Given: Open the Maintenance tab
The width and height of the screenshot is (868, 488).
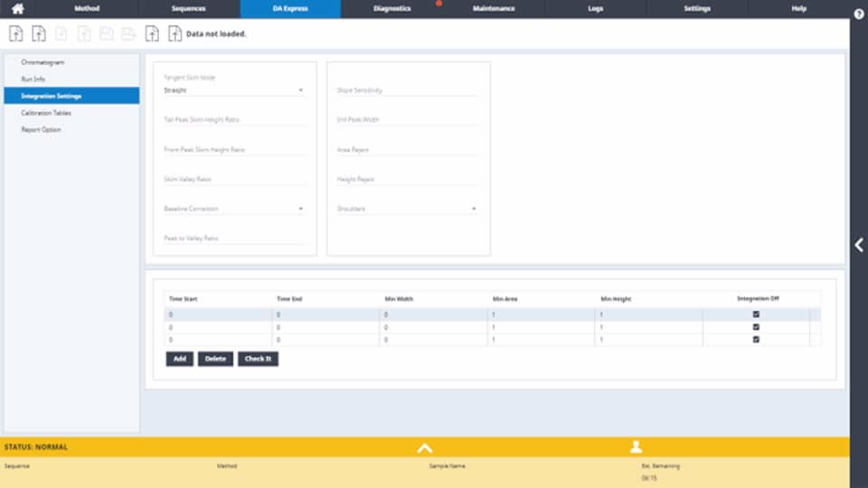Looking at the screenshot, I should pyautogui.click(x=494, y=9).
